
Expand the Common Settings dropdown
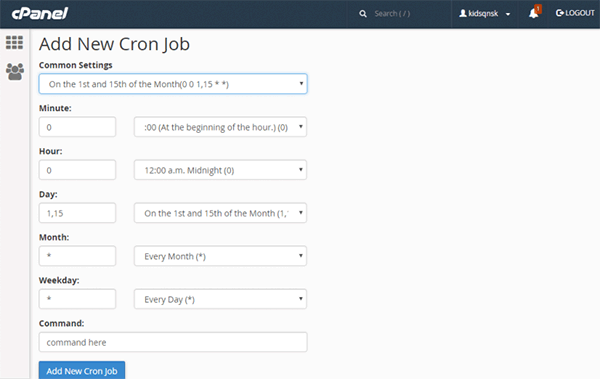pos(173,84)
